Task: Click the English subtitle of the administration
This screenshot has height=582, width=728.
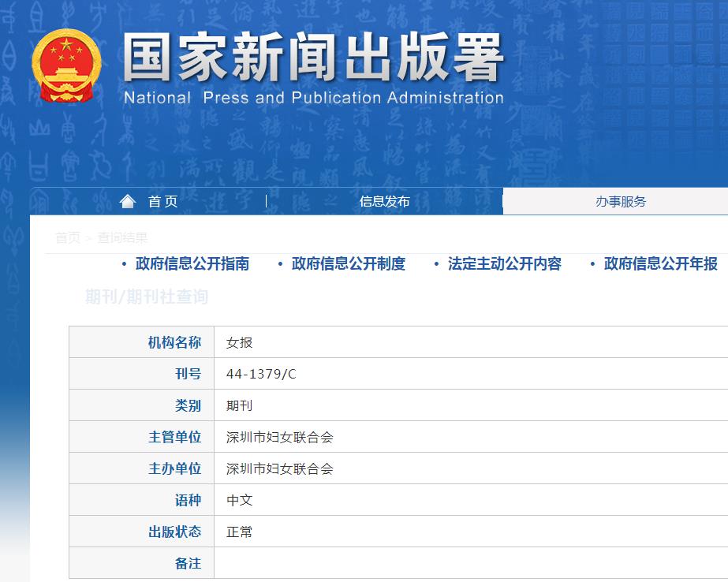Action: pyautogui.click(x=313, y=98)
